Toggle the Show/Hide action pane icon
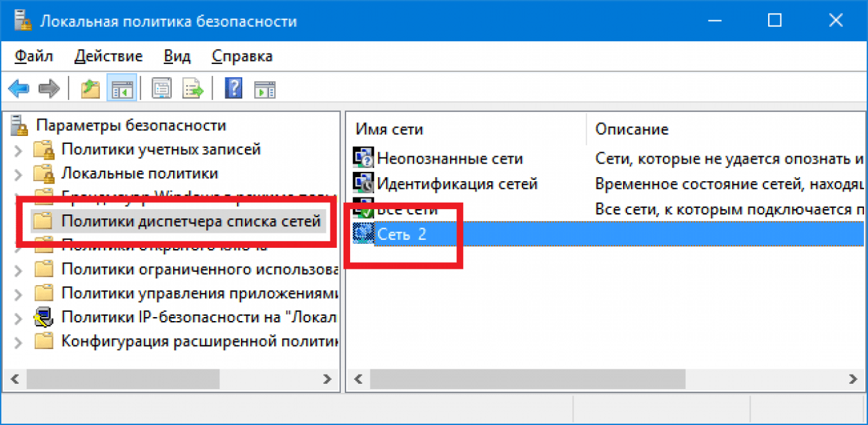 pyautogui.click(x=265, y=88)
